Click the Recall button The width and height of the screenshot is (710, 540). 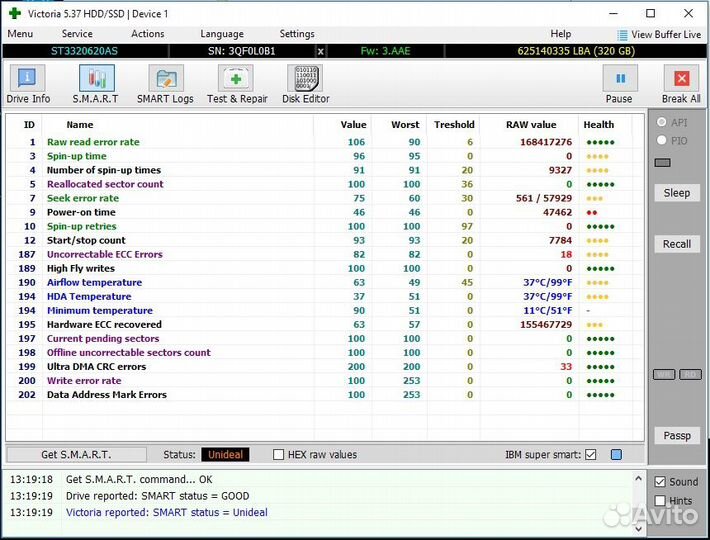[677, 244]
